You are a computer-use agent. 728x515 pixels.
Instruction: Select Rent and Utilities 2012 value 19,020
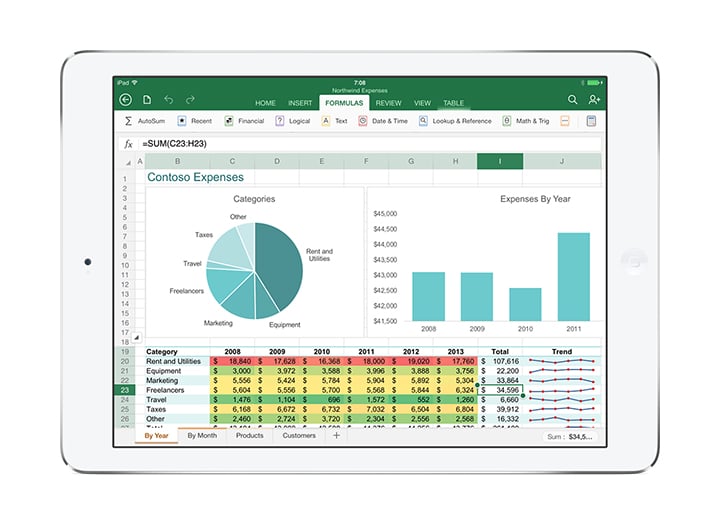click(x=411, y=361)
